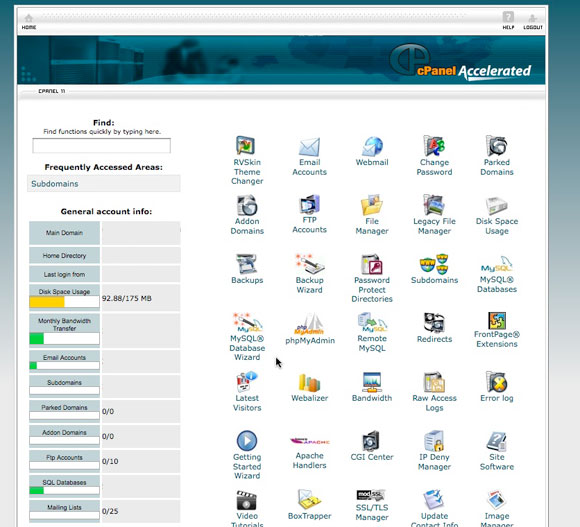Open MySQL Databases icon
This screenshot has width=580, height=527.
pos(496,265)
